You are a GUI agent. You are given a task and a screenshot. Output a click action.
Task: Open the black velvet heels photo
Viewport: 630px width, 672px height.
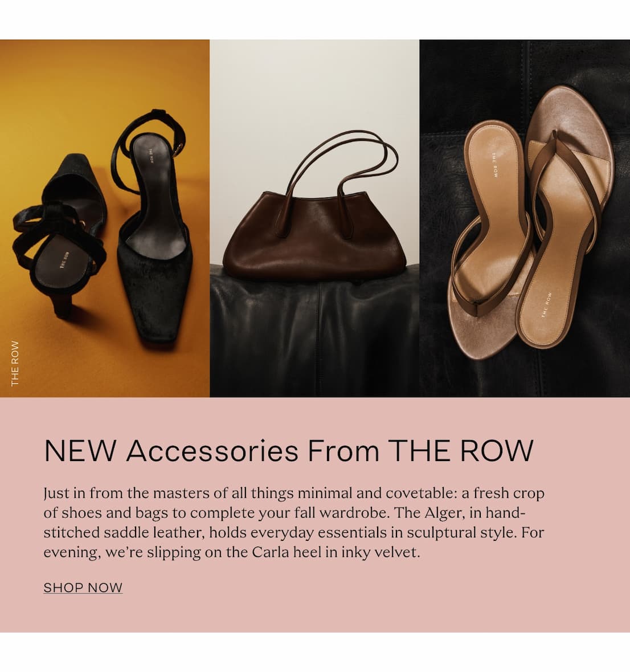[105, 218]
